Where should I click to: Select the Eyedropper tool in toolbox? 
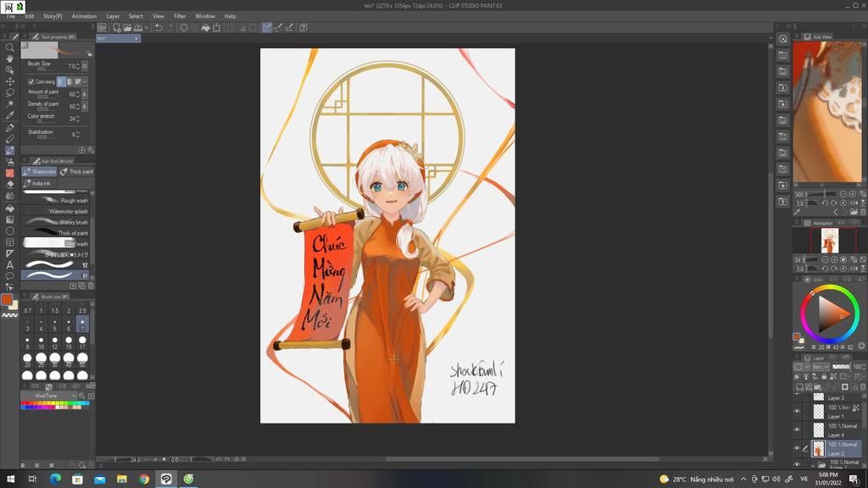9,115
